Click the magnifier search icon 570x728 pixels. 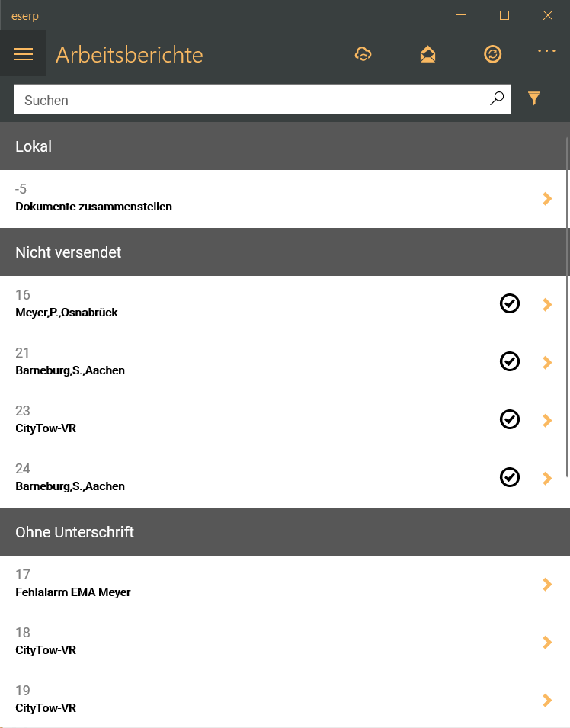497,98
